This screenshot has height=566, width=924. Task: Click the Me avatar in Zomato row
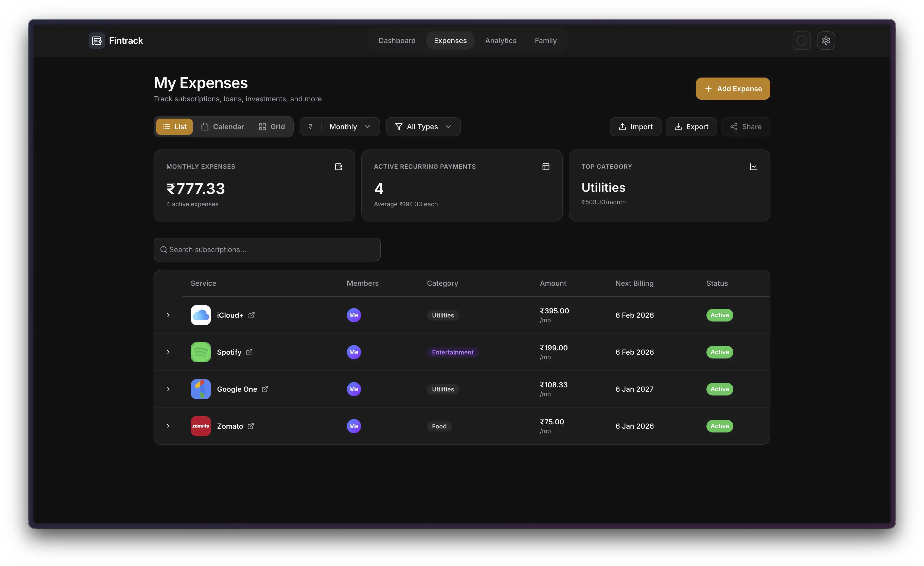tap(354, 426)
